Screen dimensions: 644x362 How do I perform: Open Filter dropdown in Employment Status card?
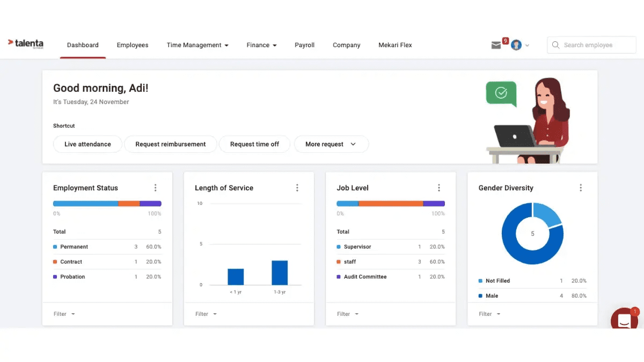click(x=64, y=314)
